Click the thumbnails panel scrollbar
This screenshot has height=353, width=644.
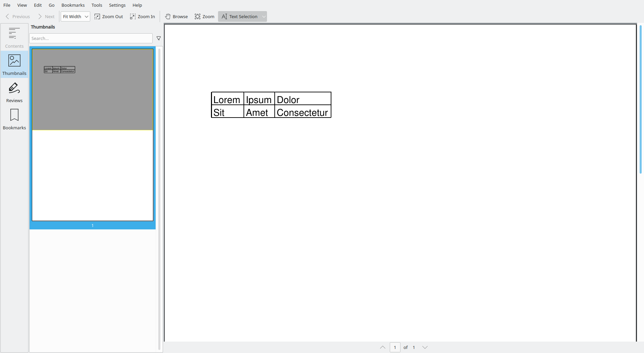159,199
